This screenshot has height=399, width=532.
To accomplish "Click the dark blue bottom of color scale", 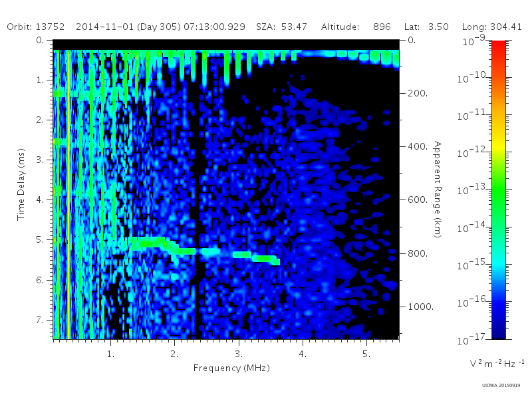I will click(498, 331).
